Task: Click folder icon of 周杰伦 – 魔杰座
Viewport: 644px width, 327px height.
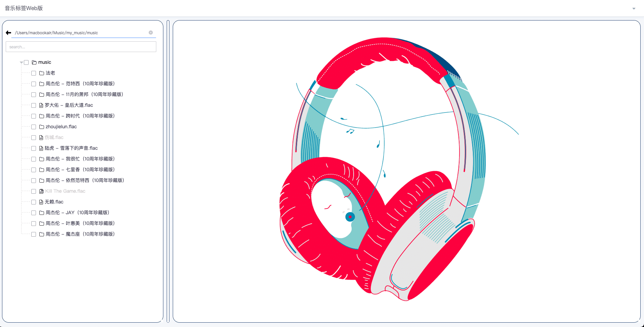Action: [x=42, y=234]
